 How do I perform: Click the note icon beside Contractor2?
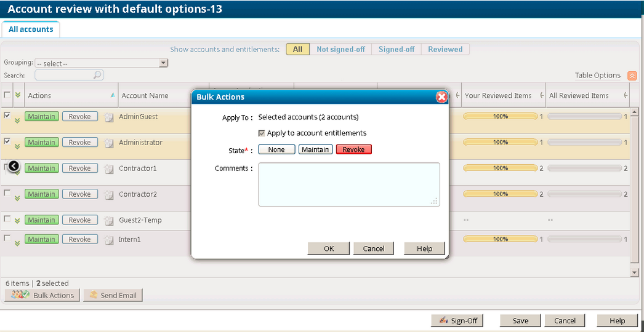click(x=109, y=195)
